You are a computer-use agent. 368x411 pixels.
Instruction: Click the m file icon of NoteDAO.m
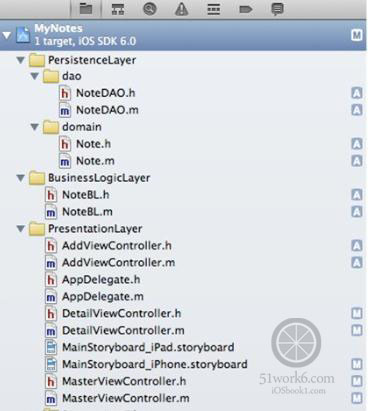click(x=65, y=110)
